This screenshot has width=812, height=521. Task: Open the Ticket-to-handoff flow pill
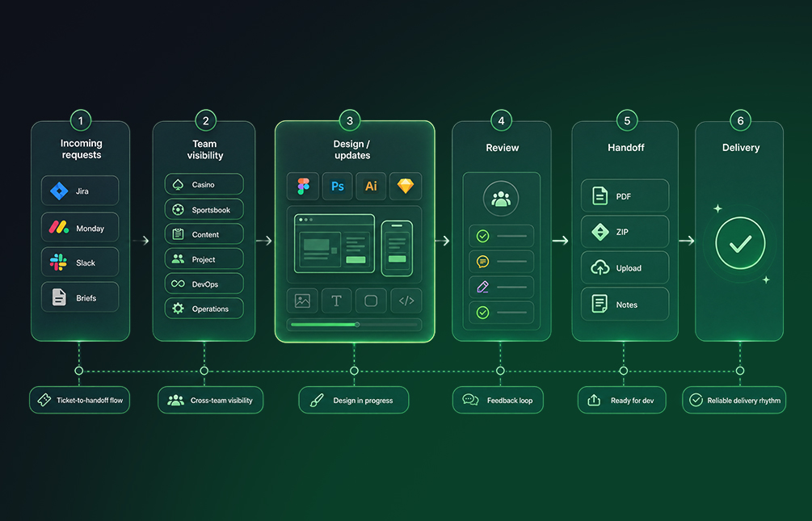coord(79,400)
